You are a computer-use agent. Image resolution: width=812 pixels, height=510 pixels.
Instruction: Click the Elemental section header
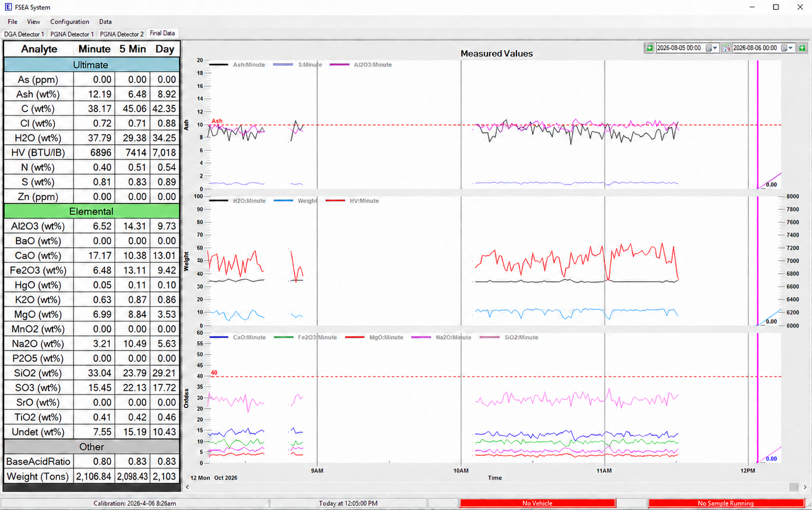coord(91,211)
